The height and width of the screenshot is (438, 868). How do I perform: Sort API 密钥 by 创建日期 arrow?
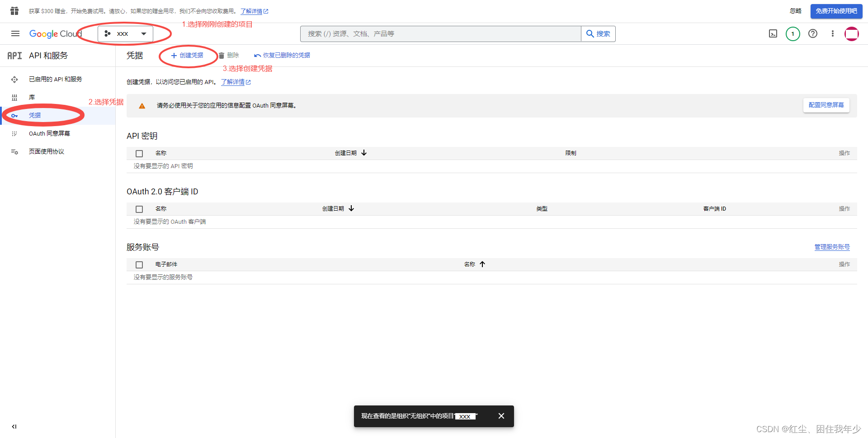pyautogui.click(x=364, y=153)
